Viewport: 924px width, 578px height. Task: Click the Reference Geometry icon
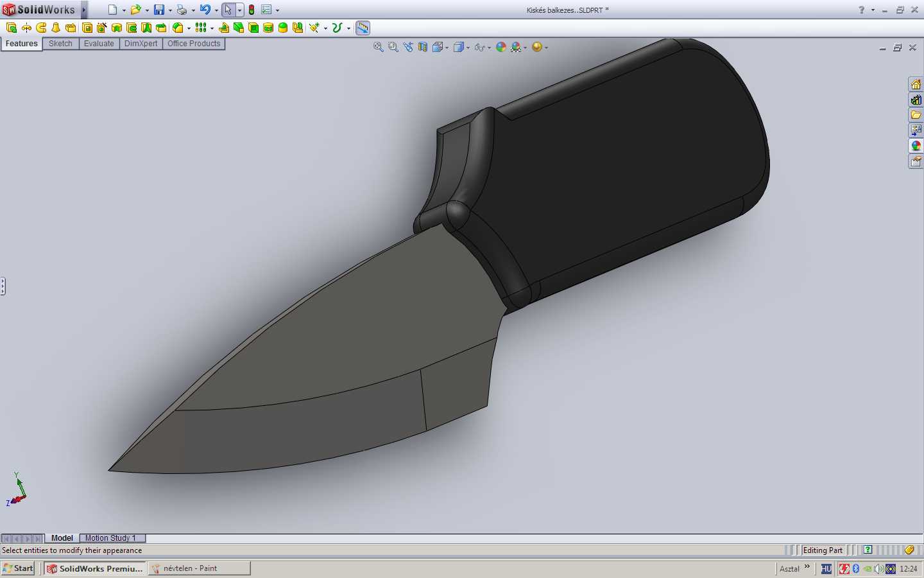pos(314,28)
